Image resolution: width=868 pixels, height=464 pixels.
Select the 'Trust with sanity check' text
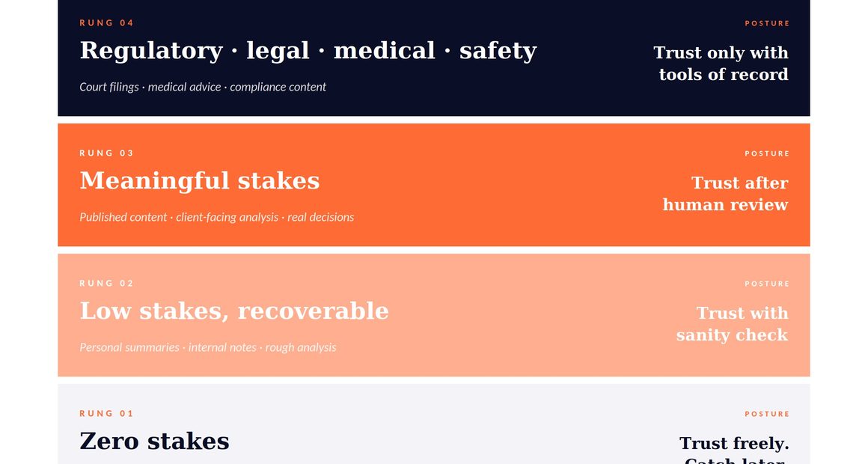pos(732,324)
